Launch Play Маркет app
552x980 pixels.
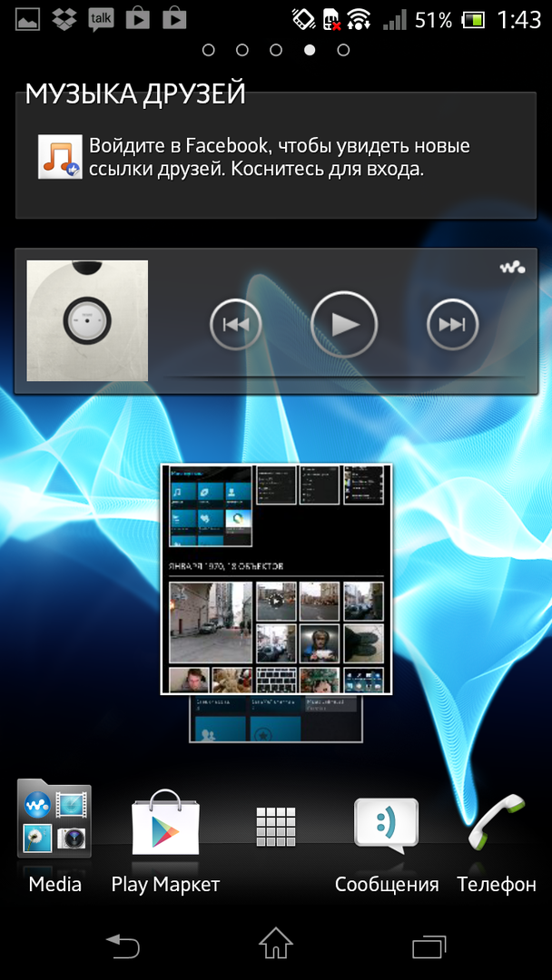click(165, 824)
